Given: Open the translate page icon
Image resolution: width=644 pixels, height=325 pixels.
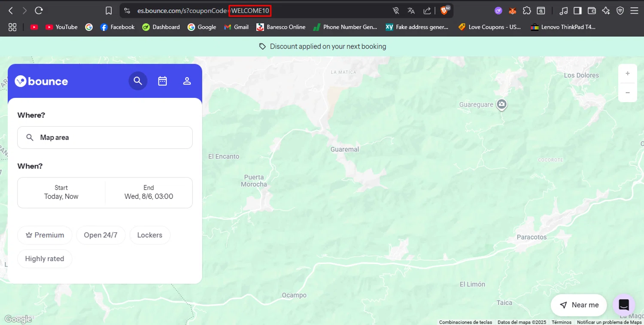Looking at the screenshot, I should (411, 11).
